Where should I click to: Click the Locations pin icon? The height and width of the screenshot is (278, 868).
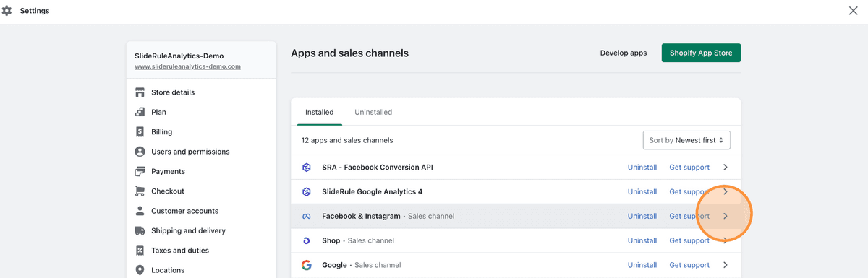(140, 270)
